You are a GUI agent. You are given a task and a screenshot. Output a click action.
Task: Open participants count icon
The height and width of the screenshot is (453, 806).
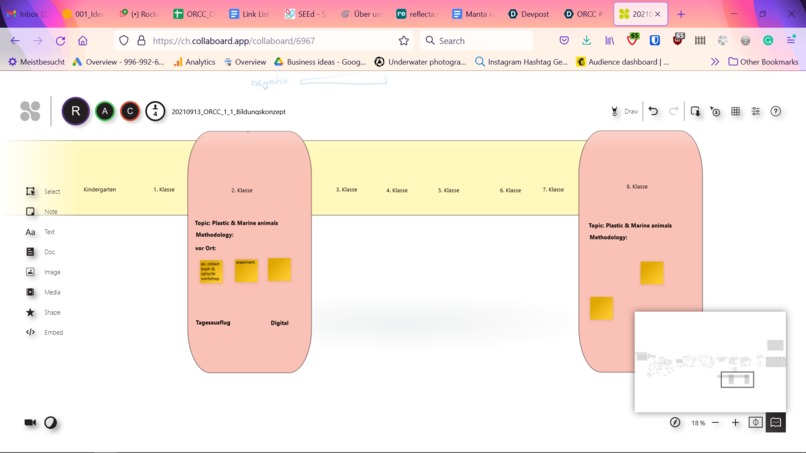pyautogui.click(x=155, y=111)
